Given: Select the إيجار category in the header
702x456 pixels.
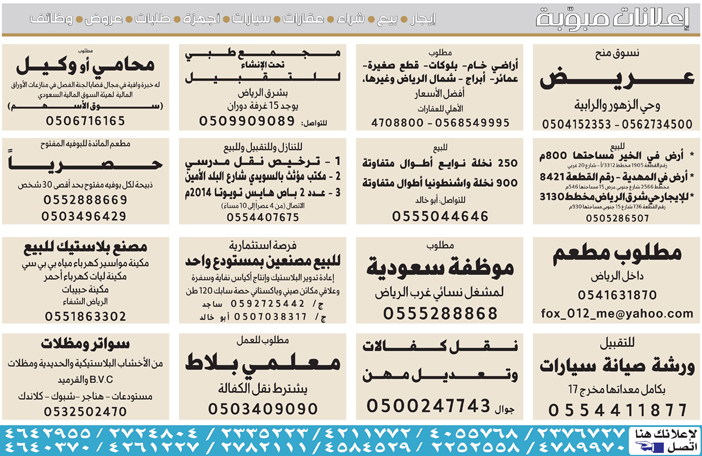Looking at the screenshot, I should (423, 19).
